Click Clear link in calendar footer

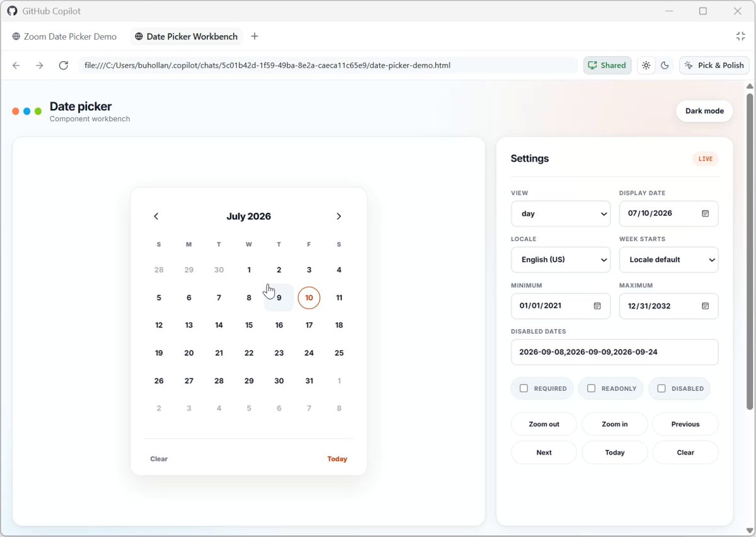tap(159, 459)
